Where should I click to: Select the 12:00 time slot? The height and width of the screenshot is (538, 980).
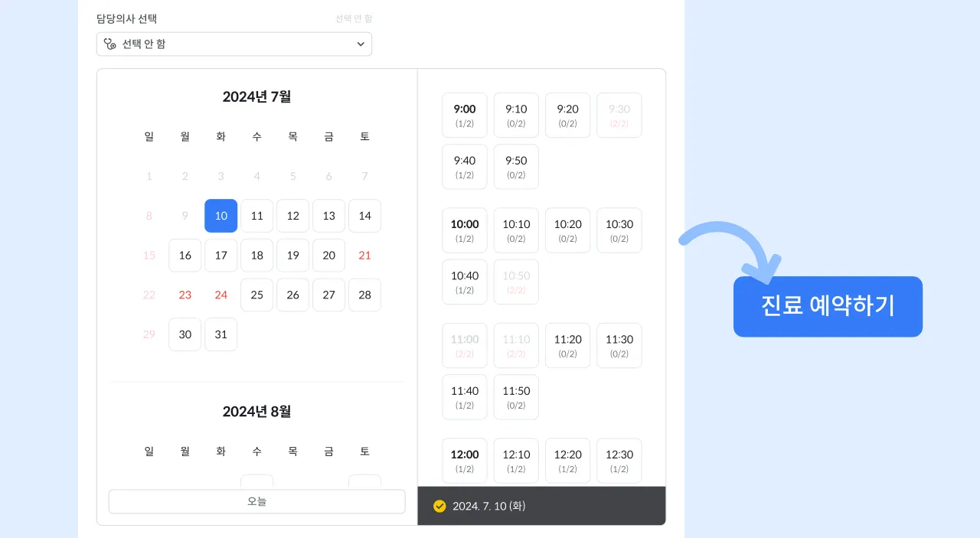[465, 461]
